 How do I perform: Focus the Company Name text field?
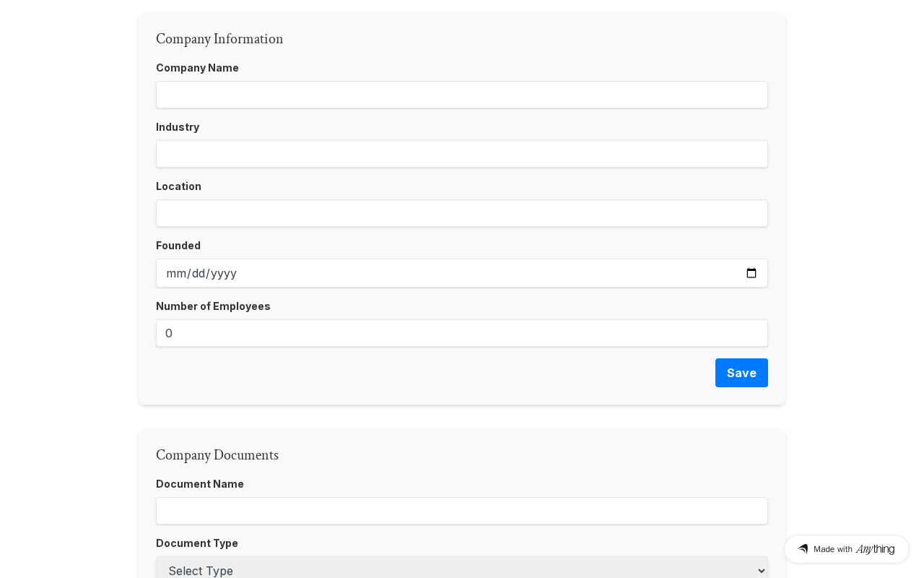(462, 95)
